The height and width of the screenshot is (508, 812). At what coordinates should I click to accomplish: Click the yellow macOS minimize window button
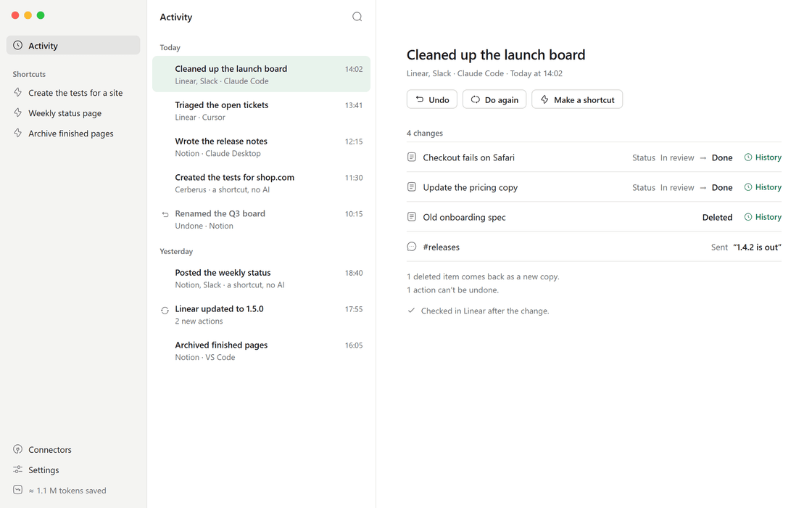point(28,15)
